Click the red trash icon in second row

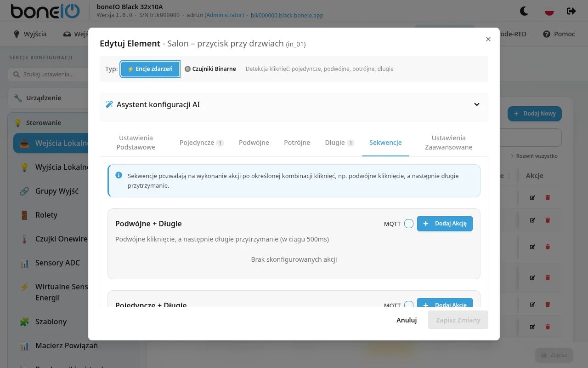click(x=548, y=220)
